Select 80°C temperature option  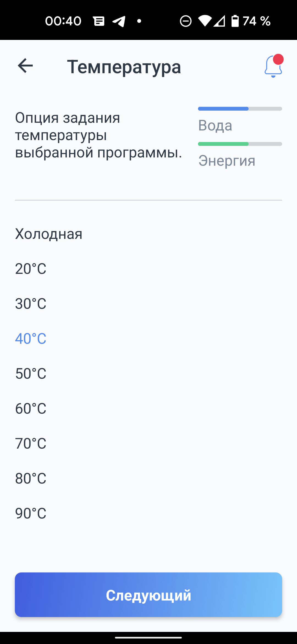[31, 479]
